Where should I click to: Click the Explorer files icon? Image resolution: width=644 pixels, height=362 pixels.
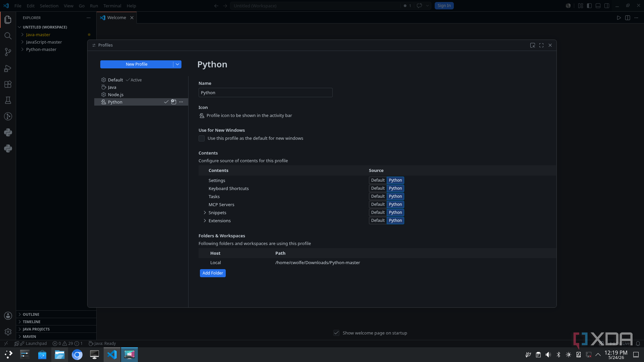point(8,20)
